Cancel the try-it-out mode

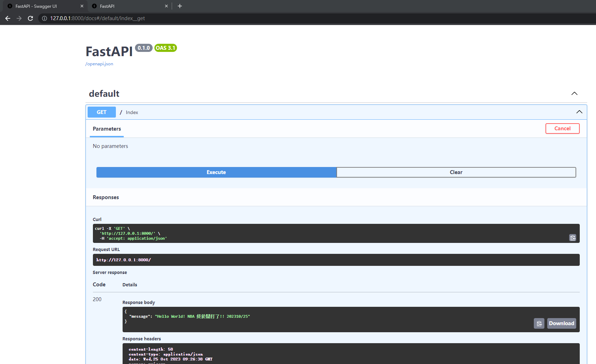tap(562, 129)
